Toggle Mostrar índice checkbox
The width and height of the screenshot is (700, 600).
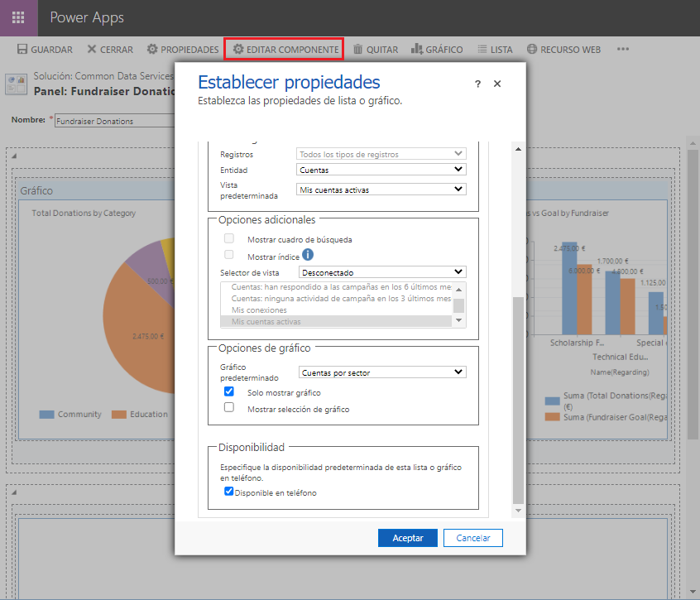click(x=229, y=255)
